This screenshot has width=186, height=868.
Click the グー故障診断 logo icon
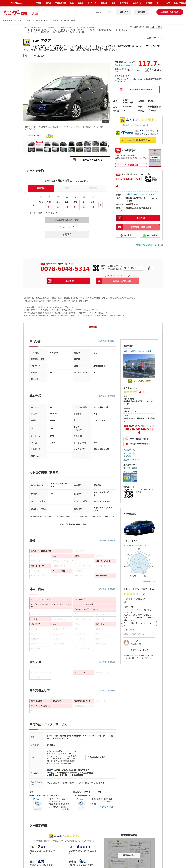click(118, 151)
